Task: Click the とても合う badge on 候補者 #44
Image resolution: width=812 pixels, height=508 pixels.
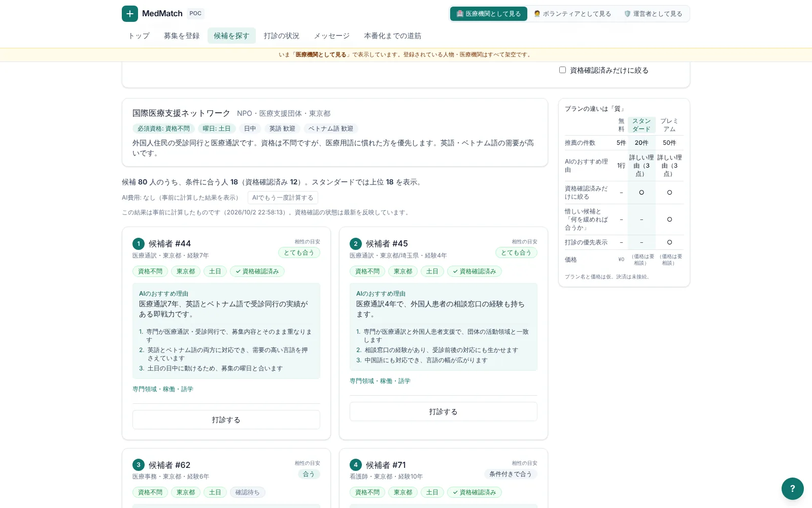Action: point(299,252)
